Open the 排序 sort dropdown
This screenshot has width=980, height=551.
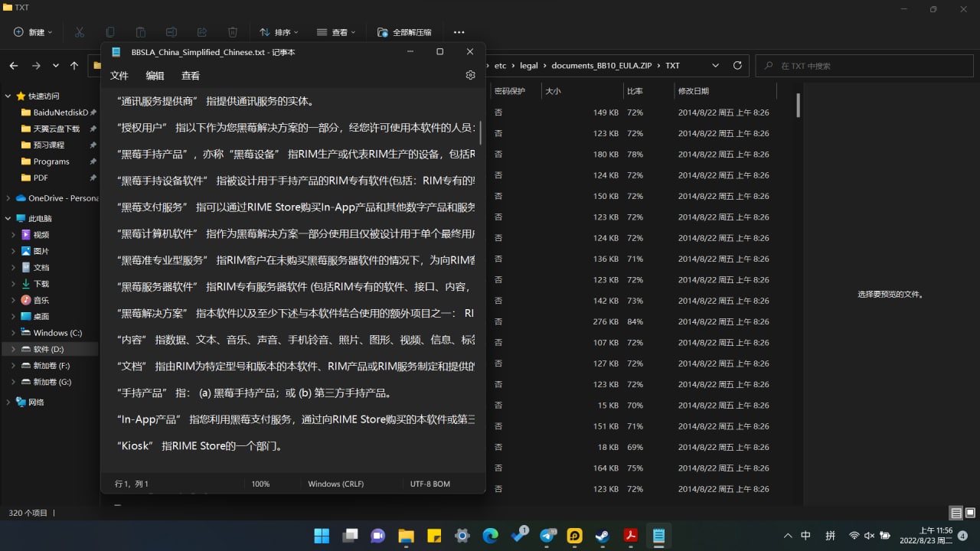pos(279,32)
